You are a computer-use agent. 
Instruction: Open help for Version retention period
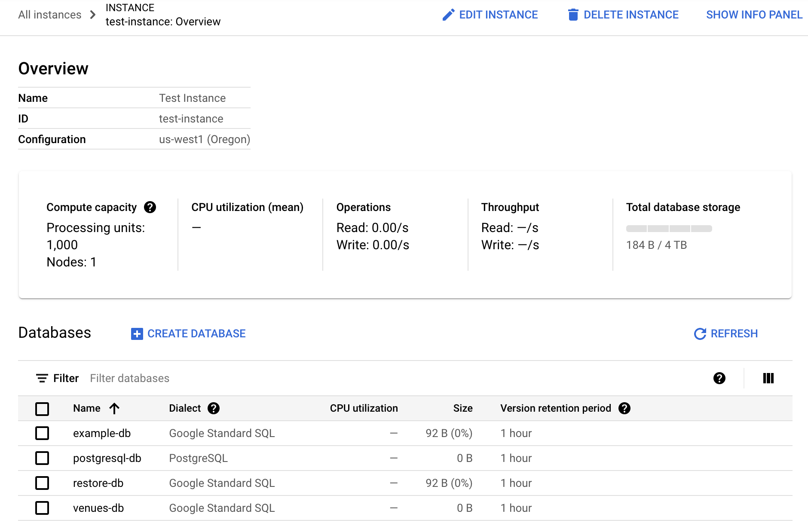[625, 408]
